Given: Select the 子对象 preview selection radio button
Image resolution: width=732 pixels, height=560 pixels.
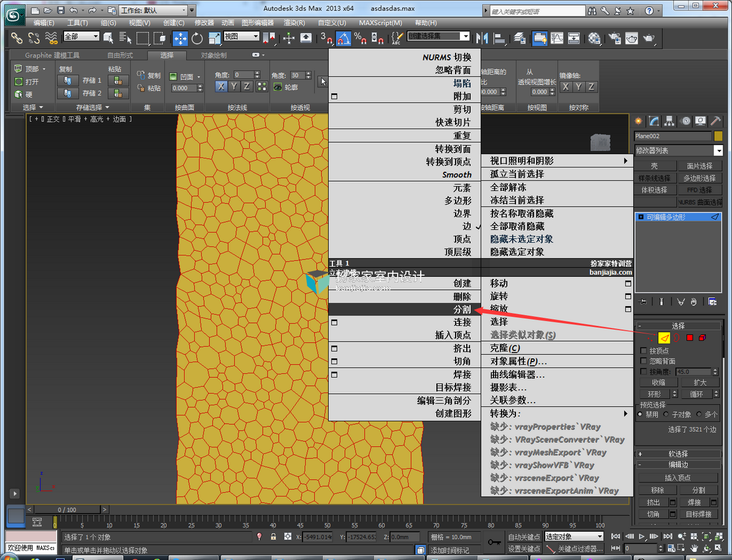Looking at the screenshot, I should tap(666, 414).
